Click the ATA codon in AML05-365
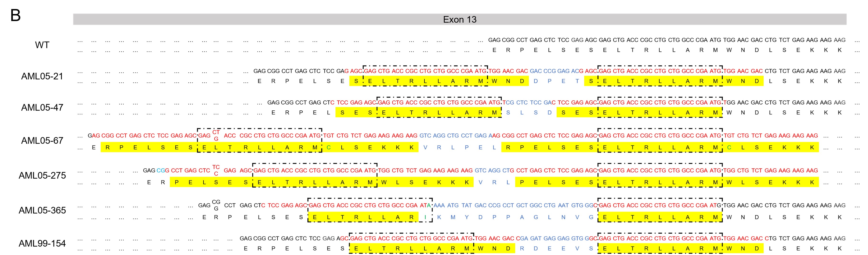The width and height of the screenshot is (868, 255). (425, 205)
